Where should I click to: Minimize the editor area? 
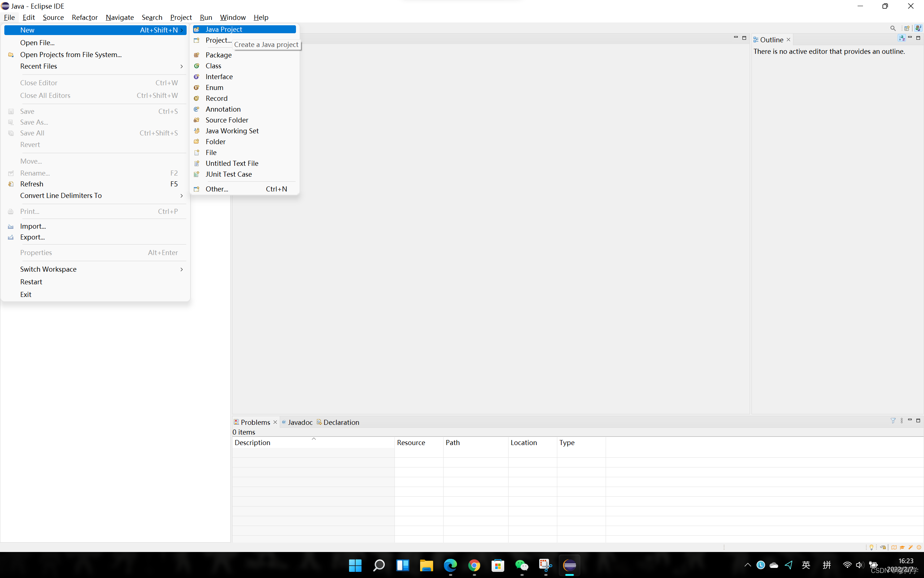(x=736, y=38)
